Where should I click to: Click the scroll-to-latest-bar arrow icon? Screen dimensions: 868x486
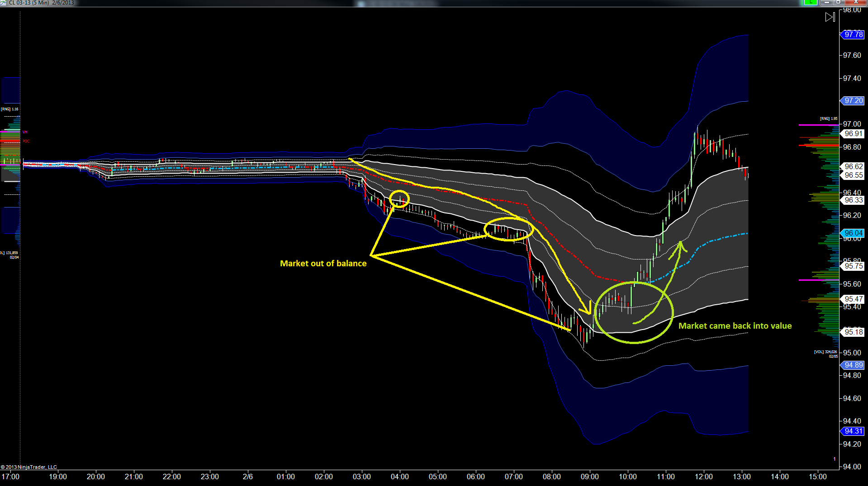click(x=830, y=17)
